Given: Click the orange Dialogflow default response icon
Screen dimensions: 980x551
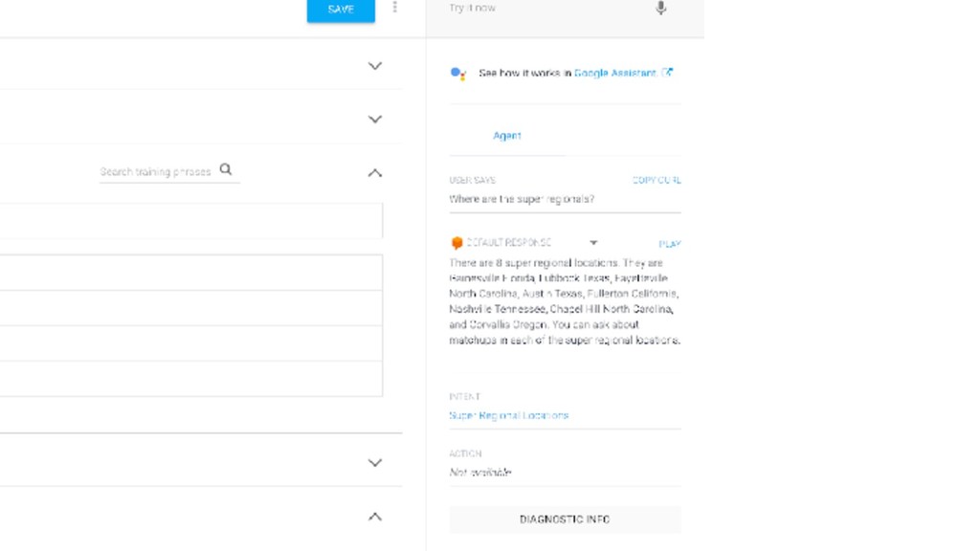Looking at the screenshot, I should coord(457,243).
